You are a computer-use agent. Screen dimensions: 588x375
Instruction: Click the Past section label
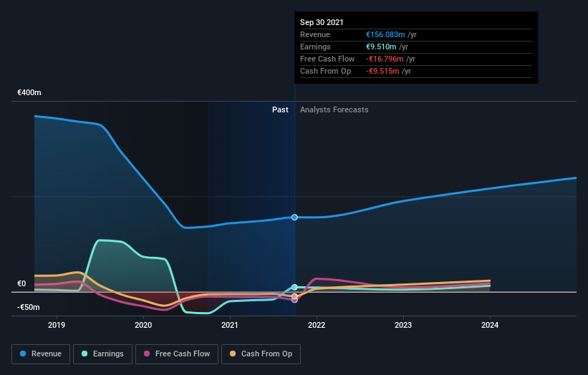280,109
